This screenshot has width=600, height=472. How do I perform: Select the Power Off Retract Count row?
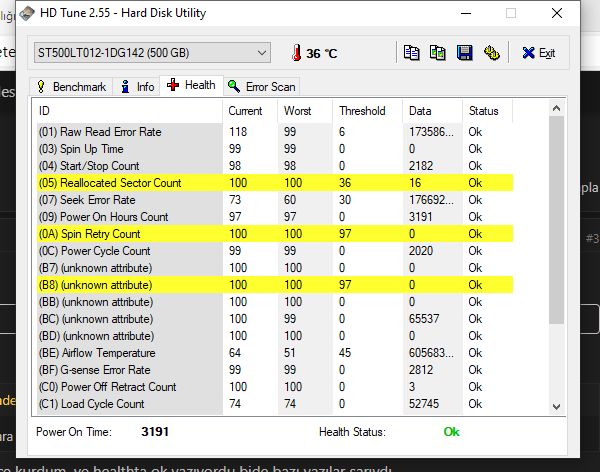click(275, 387)
